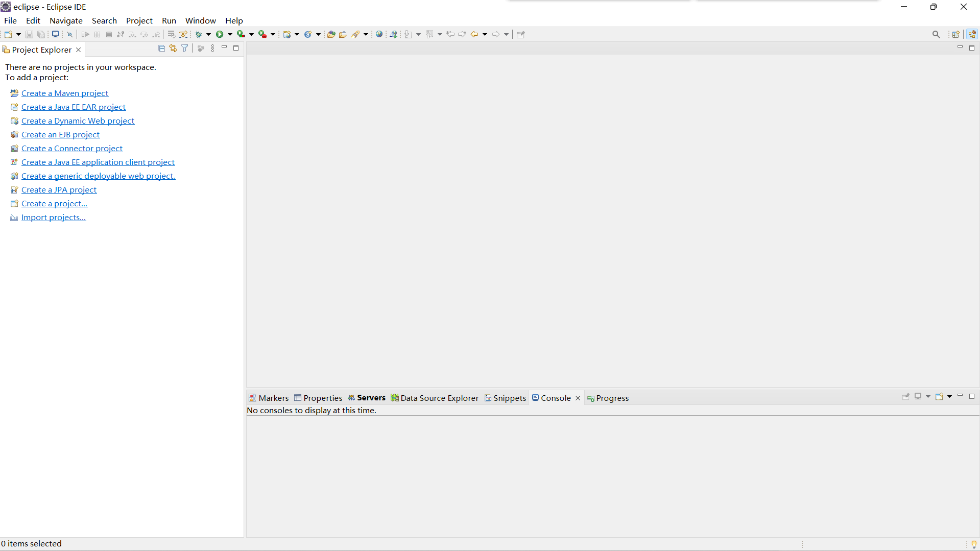The height and width of the screenshot is (551, 980).
Task: Click Import projects... link
Action: tap(54, 217)
